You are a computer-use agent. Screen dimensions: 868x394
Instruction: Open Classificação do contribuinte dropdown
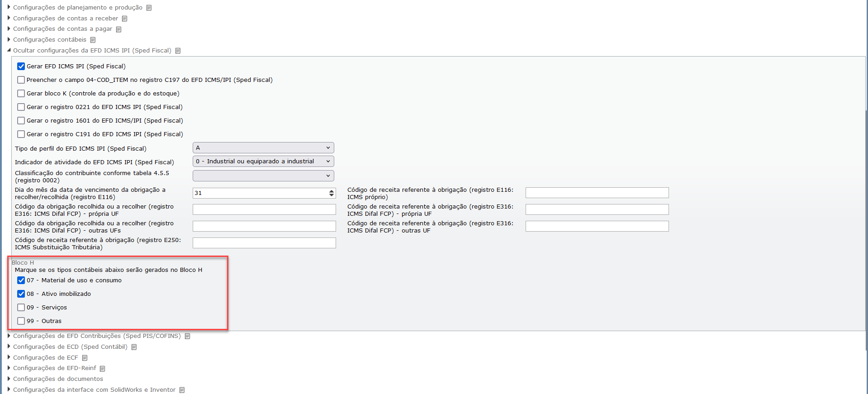(263, 176)
